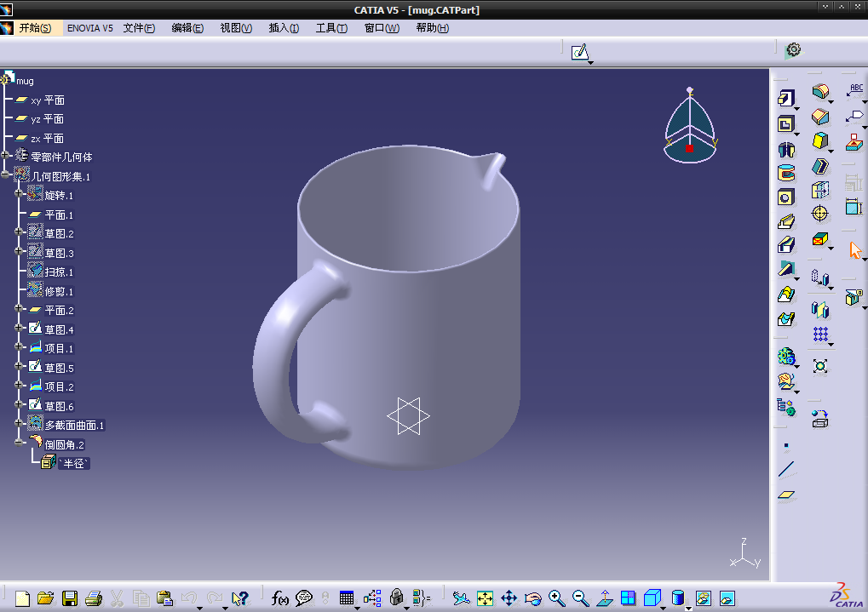Click the isometric view cube icon
The width and height of the screenshot is (868, 612).
coord(652,598)
